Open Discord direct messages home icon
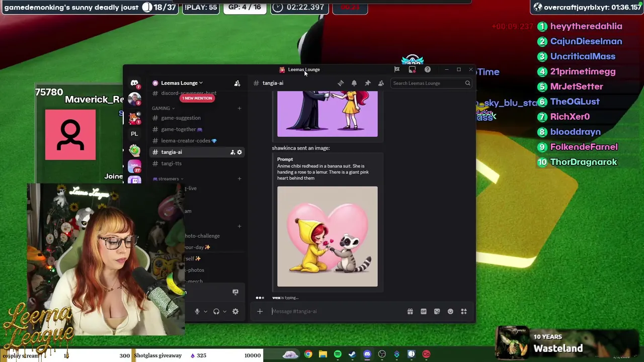 (134, 83)
